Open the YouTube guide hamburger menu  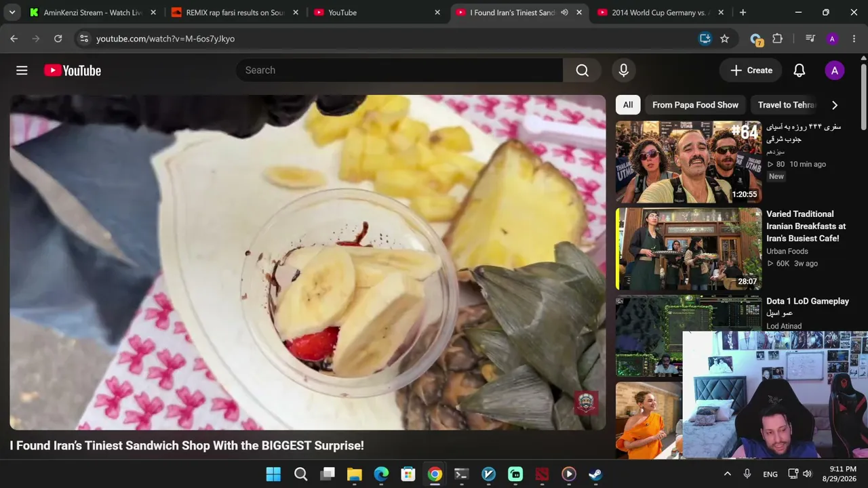(22, 70)
